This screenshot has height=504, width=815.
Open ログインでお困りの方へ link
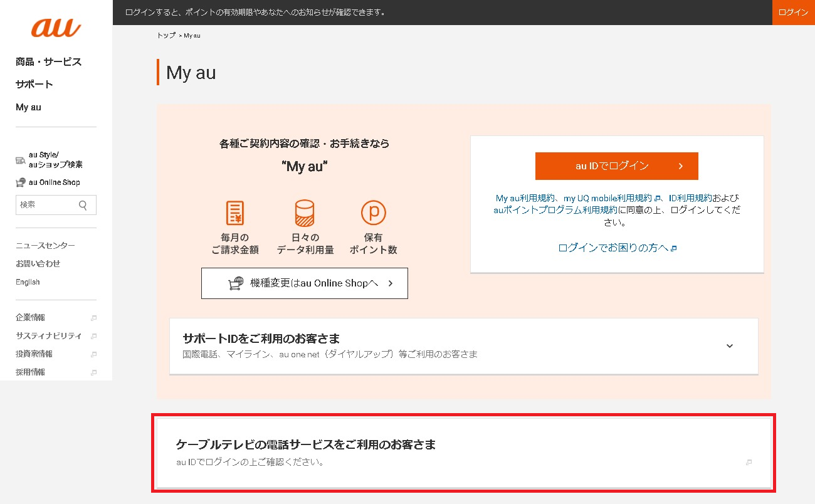[x=613, y=248]
